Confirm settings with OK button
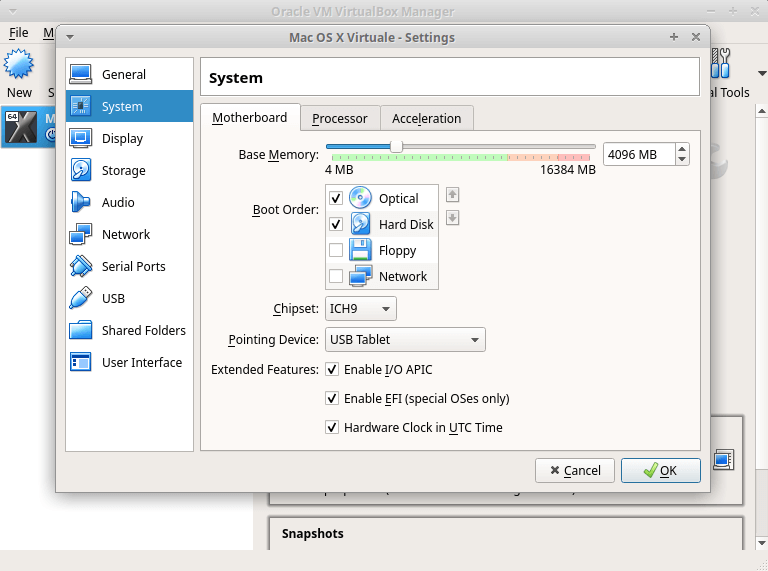Image resolution: width=768 pixels, height=571 pixels. (x=661, y=471)
